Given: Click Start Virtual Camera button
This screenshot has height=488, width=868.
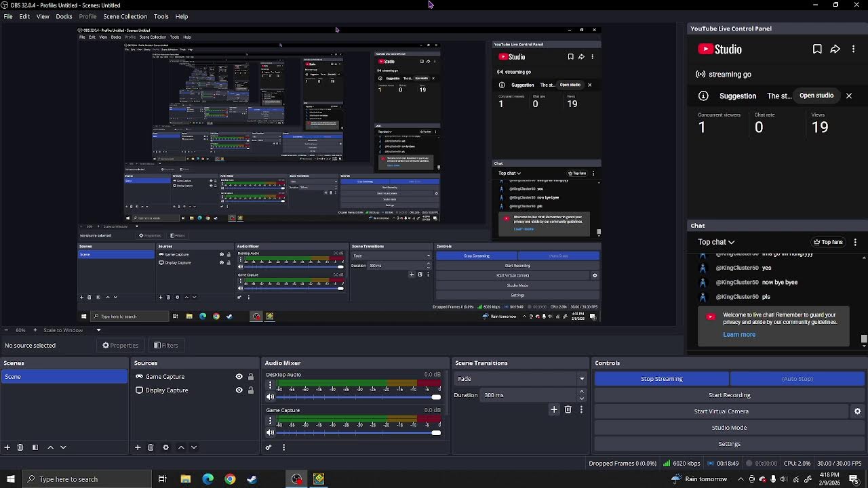Looking at the screenshot, I should tap(722, 411).
